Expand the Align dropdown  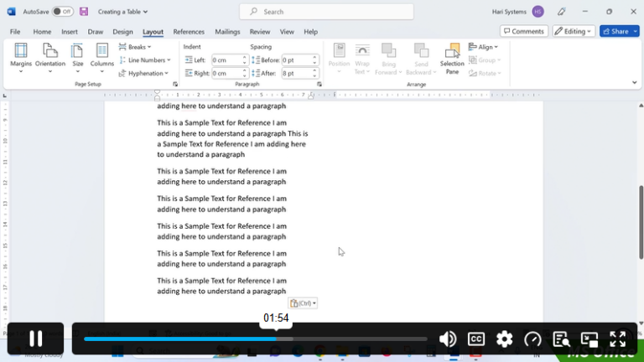[483, 47]
